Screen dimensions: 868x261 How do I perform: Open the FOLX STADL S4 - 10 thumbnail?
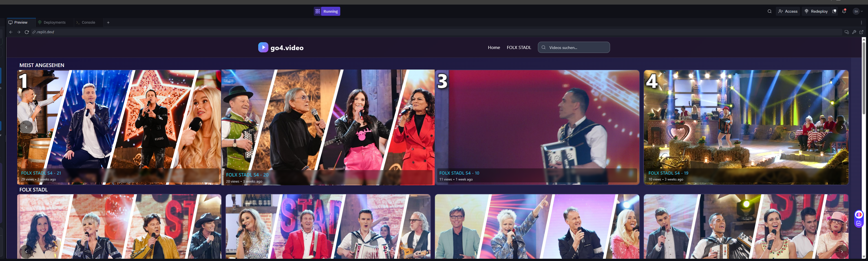[537, 127]
